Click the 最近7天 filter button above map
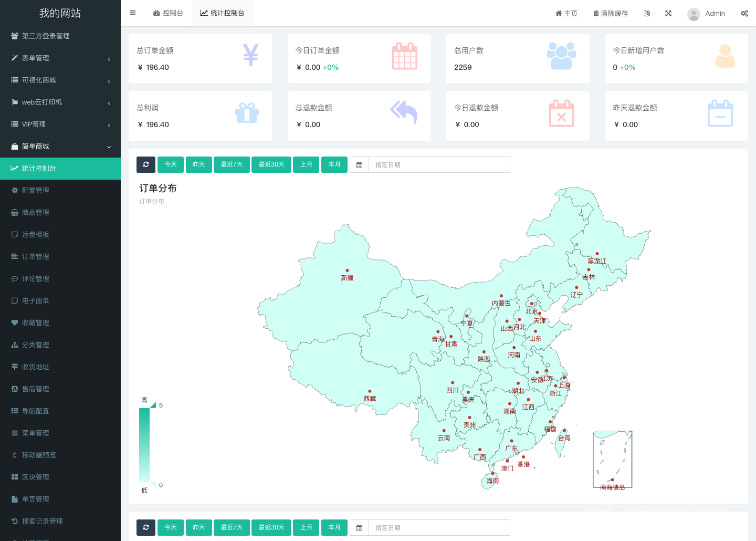The image size is (756, 541). 232,164
